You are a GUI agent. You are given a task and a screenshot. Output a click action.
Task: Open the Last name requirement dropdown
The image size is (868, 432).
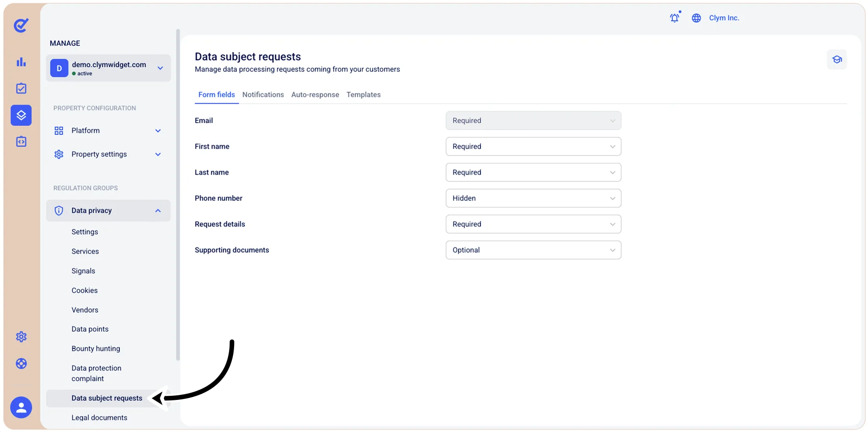click(x=533, y=172)
